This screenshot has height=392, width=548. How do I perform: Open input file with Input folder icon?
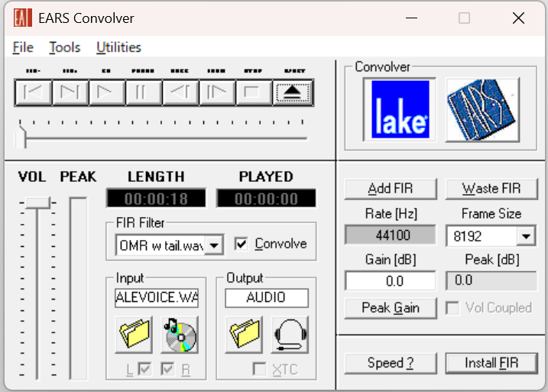coord(134,335)
